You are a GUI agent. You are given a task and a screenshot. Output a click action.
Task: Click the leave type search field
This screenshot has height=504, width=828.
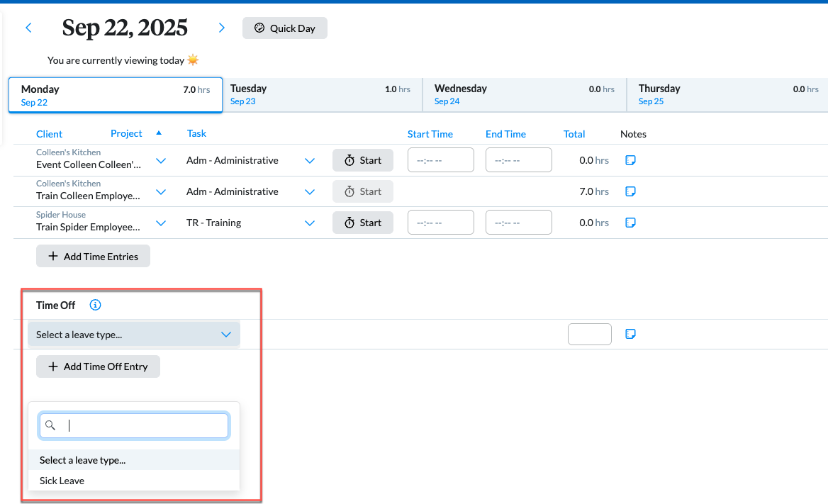tap(133, 425)
